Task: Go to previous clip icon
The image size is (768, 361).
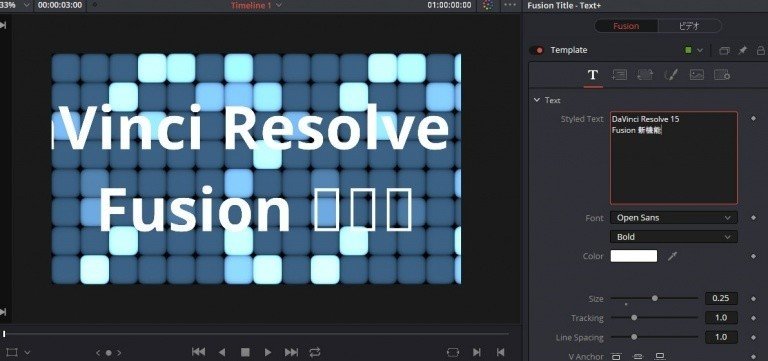Action: click(500, 352)
